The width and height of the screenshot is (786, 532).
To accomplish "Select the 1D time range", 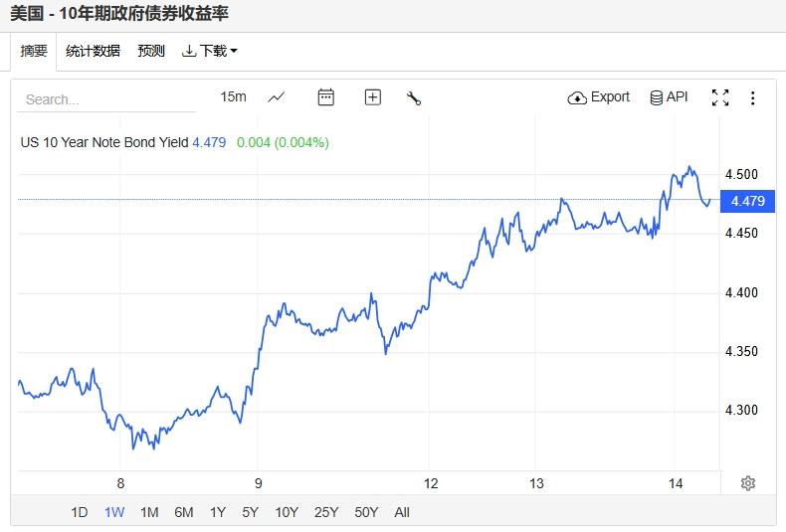I will tap(80, 512).
